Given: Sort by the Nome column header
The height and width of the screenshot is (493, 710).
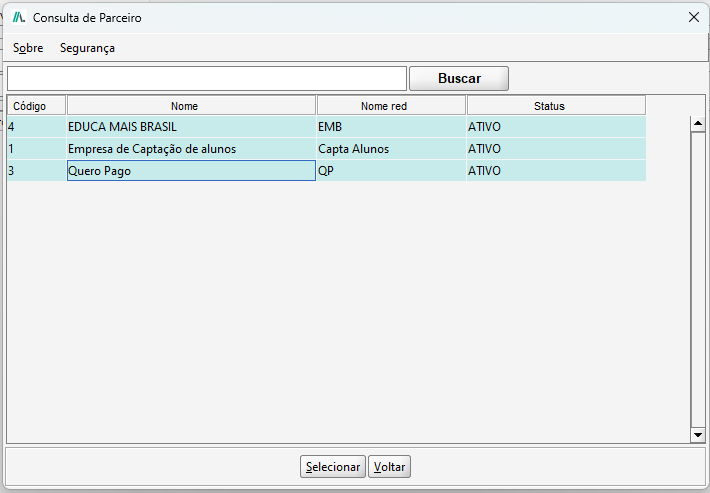Looking at the screenshot, I should click(191, 105).
